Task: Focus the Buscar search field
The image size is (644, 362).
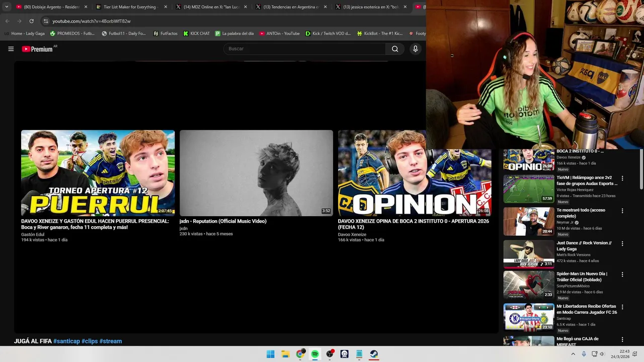Action: click(x=304, y=49)
